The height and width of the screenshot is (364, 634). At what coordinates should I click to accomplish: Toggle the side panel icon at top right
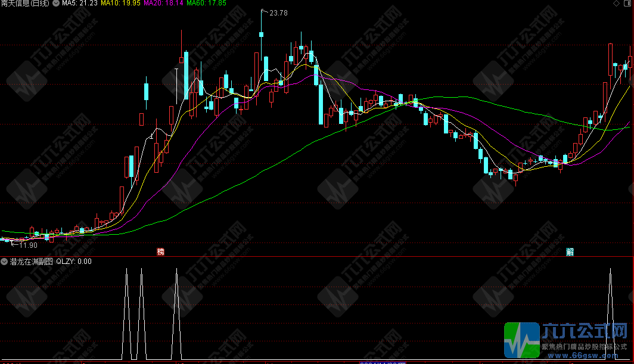pos(627,4)
